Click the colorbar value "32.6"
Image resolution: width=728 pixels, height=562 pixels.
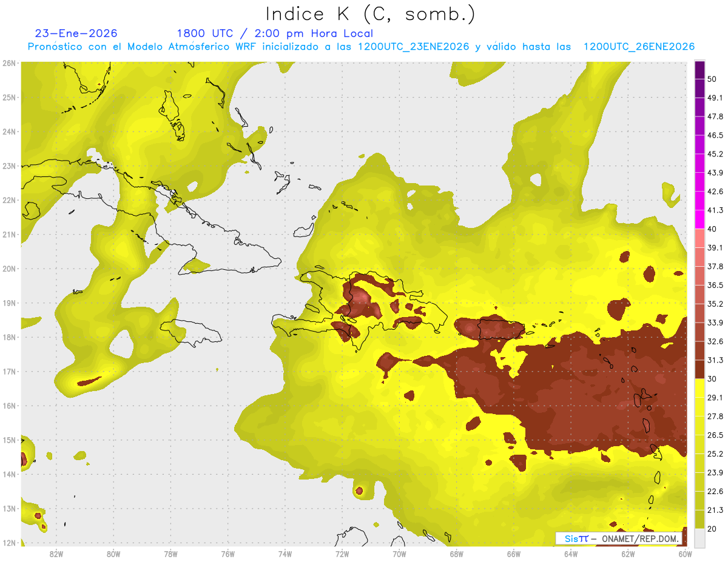point(715,342)
